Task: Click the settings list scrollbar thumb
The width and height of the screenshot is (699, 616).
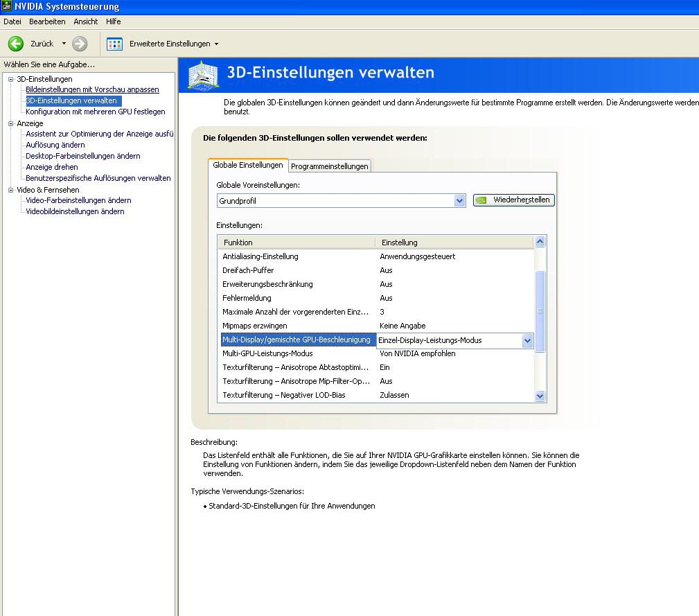Action: [x=540, y=311]
